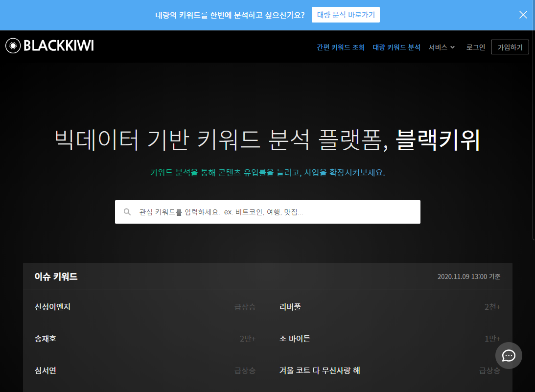Click the BLACKKIWI logo icon
The height and width of the screenshot is (392, 535).
(x=13, y=46)
